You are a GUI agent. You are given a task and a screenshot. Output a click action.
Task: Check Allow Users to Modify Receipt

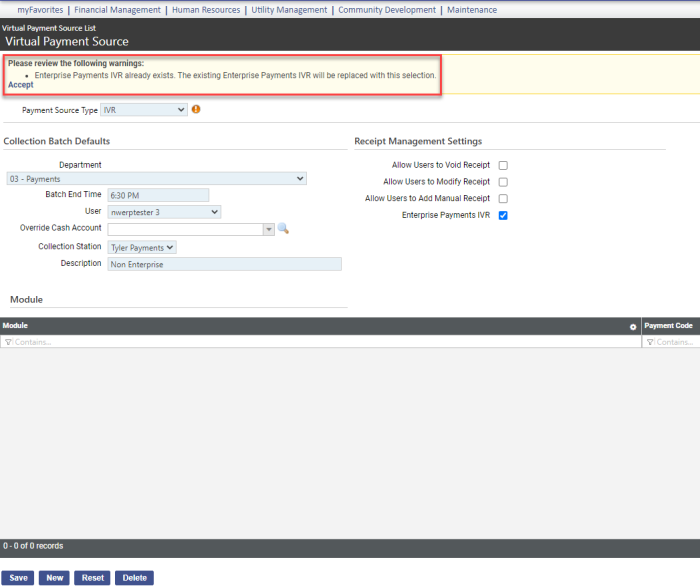coord(503,182)
